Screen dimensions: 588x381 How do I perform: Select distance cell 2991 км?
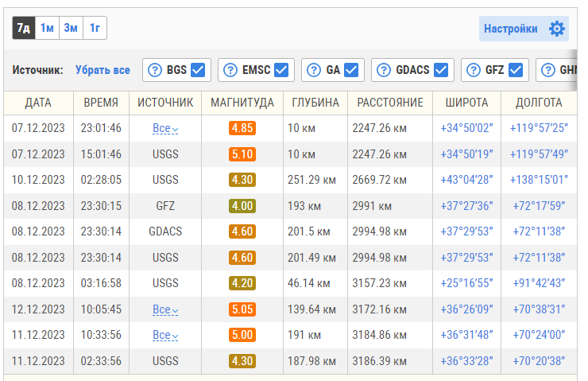pos(372,206)
